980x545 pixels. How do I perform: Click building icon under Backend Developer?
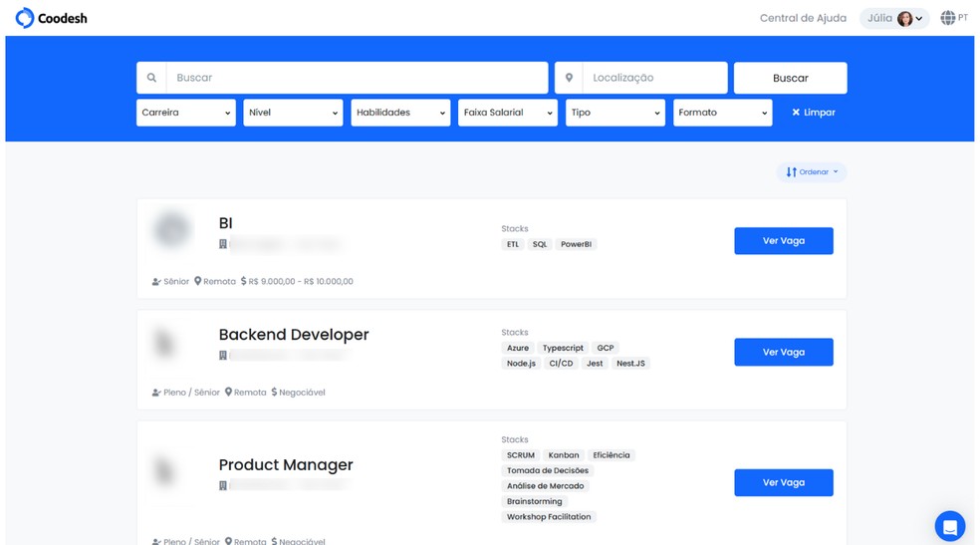[x=223, y=355]
